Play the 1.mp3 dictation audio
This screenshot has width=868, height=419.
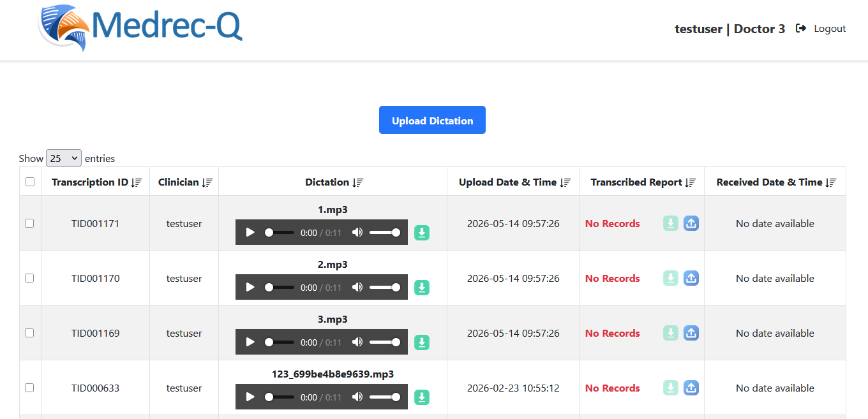[250, 233]
